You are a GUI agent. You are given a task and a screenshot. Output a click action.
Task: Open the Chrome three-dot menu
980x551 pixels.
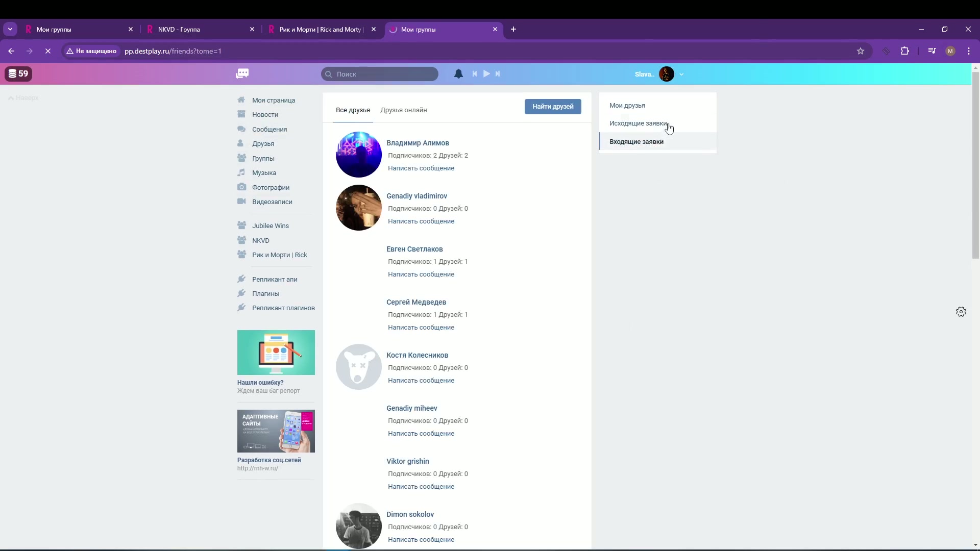tap(969, 51)
